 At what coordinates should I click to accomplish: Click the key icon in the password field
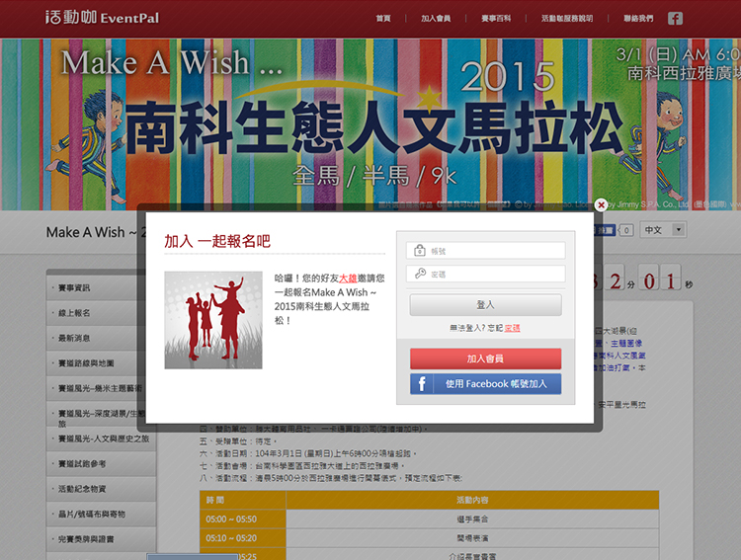420,274
